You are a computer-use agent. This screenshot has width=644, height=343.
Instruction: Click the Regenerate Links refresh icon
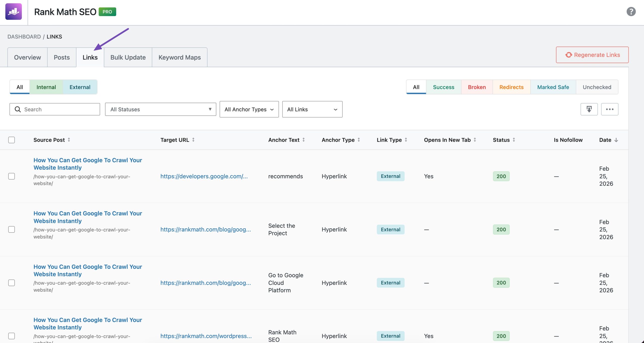point(569,55)
